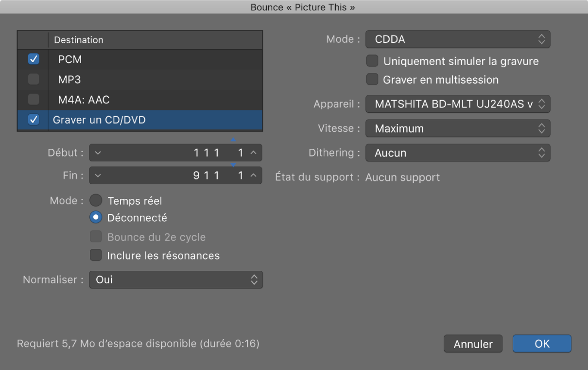588x370 pixels.
Task: Open the Appareil MATSHITA dropdown
Action: (457, 104)
